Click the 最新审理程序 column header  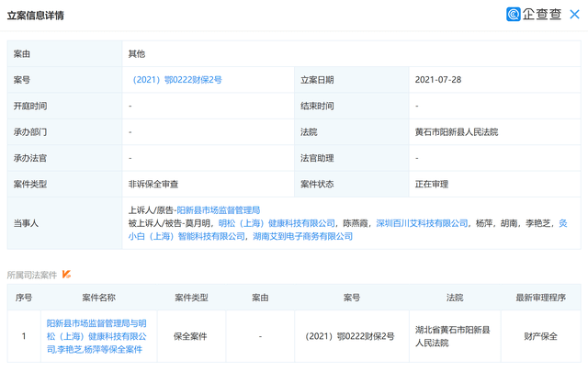(541, 298)
